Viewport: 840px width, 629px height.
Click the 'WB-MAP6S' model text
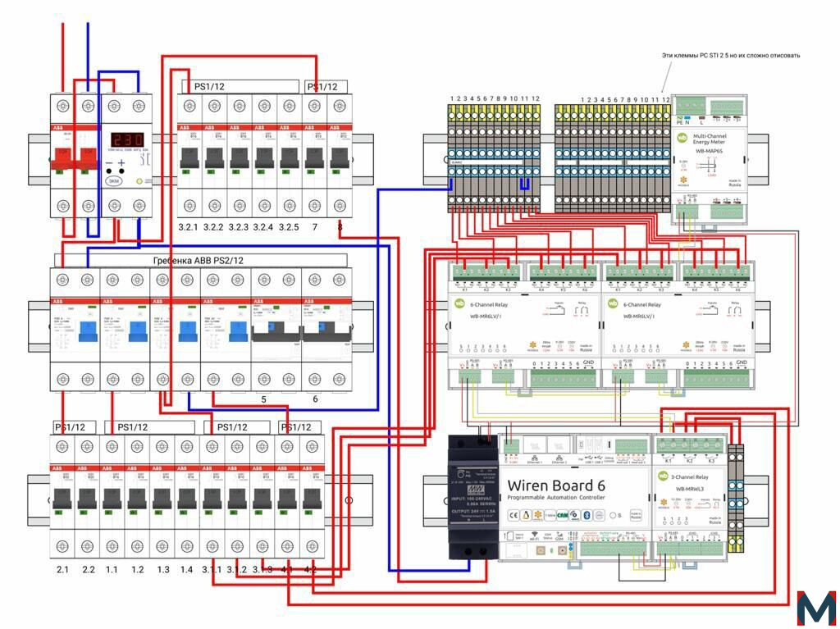click(710, 153)
